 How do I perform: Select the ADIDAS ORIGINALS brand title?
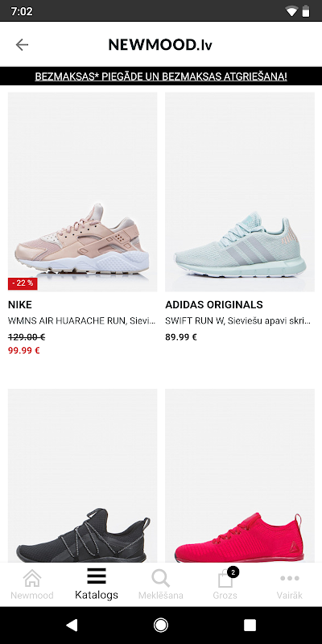(214, 305)
